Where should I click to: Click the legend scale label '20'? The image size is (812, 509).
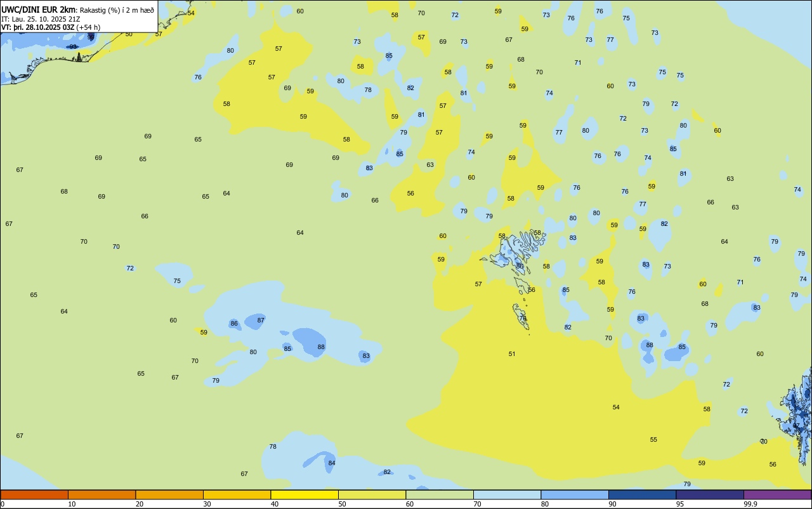tap(140, 504)
